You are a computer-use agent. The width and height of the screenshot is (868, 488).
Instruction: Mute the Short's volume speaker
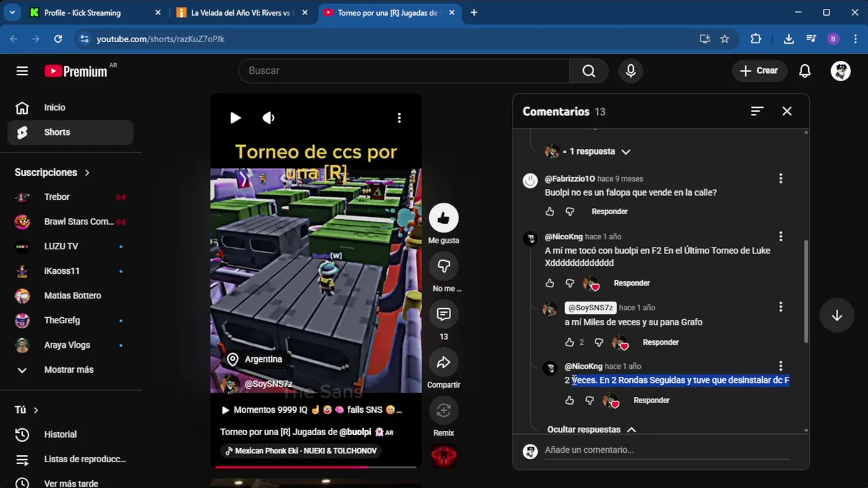(x=269, y=118)
